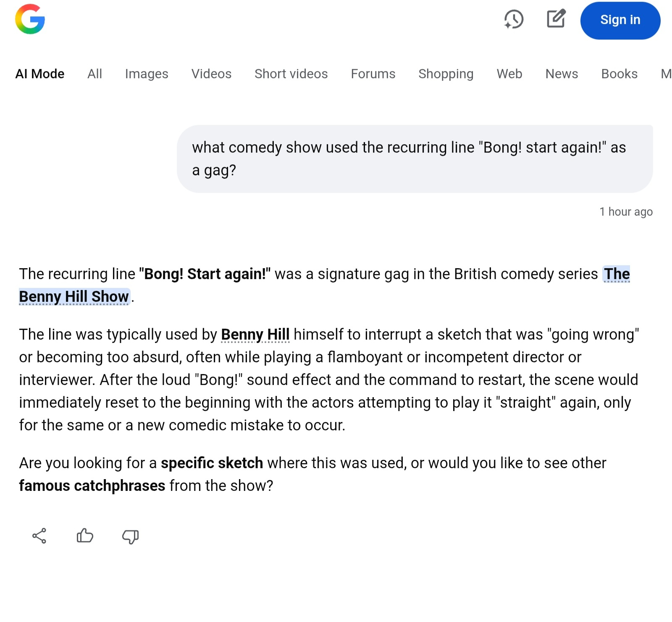Share this AI response
The image size is (672, 622).
(39, 536)
